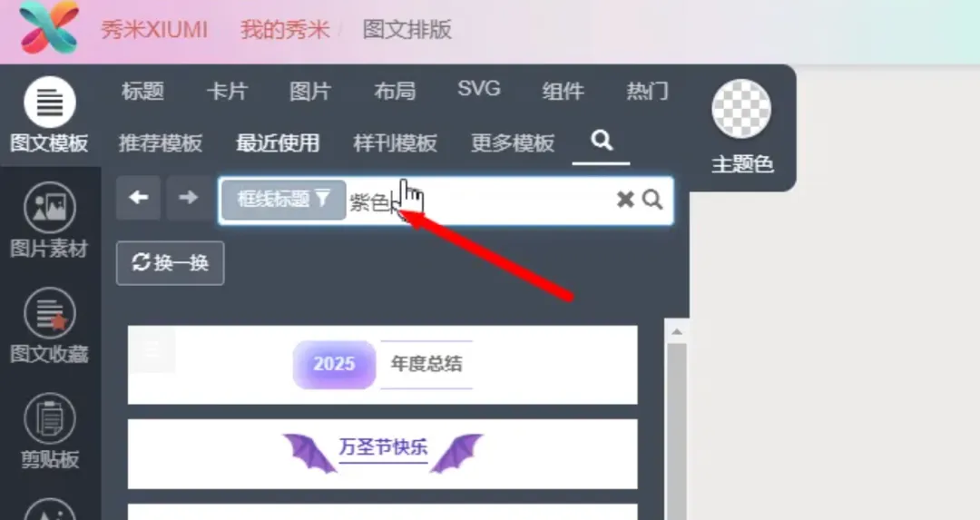Image resolution: width=980 pixels, height=520 pixels.
Task: Open the 剪贴板 clipboard icon
Action: [x=49, y=418]
